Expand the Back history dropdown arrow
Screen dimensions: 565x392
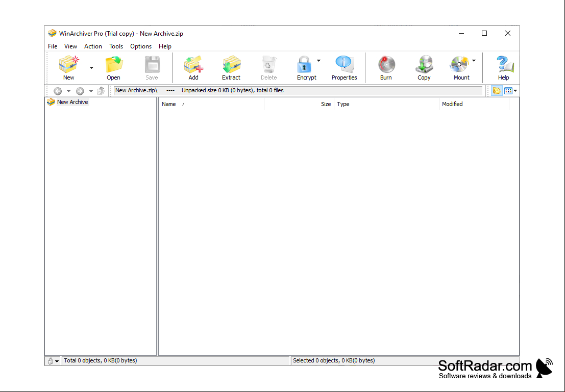click(x=68, y=91)
